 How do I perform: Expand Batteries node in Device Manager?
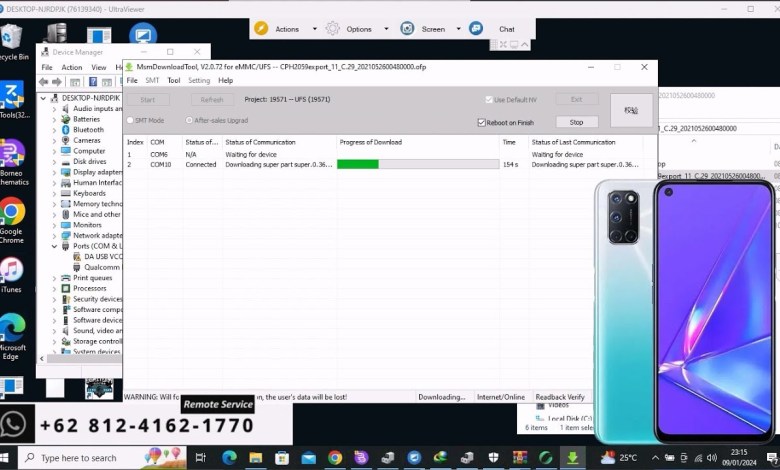pyautogui.click(x=54, y=119)
